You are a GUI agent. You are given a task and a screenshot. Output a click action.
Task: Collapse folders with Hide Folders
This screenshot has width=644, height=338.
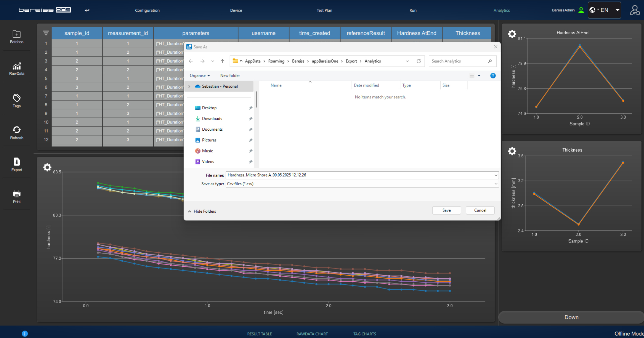pyautogui.click(x=202, y=211)
